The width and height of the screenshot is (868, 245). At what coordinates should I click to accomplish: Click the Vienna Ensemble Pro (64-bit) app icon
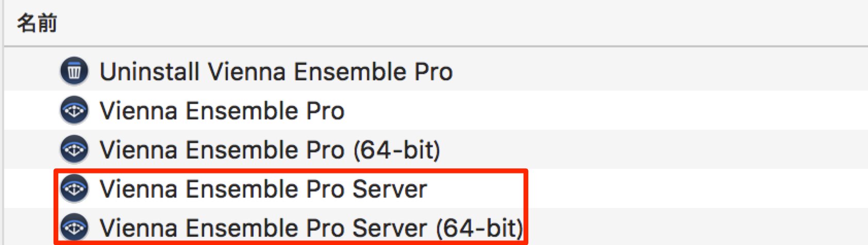pos(74,149)
